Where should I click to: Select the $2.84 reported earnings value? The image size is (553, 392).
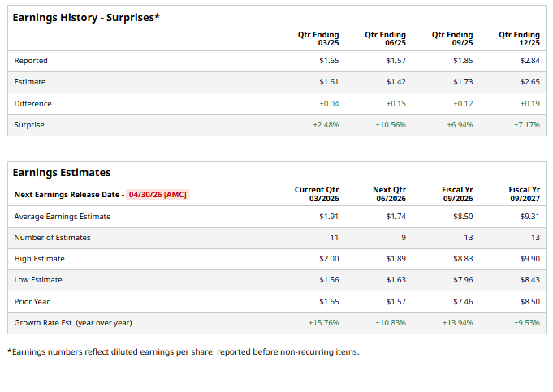pyautogui.click(x=529, y=61)
